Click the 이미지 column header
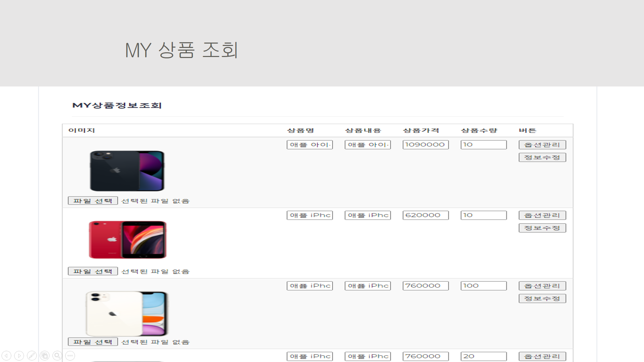Image resolution: width=644 pixels, height=362 pixels. (82, 130)
